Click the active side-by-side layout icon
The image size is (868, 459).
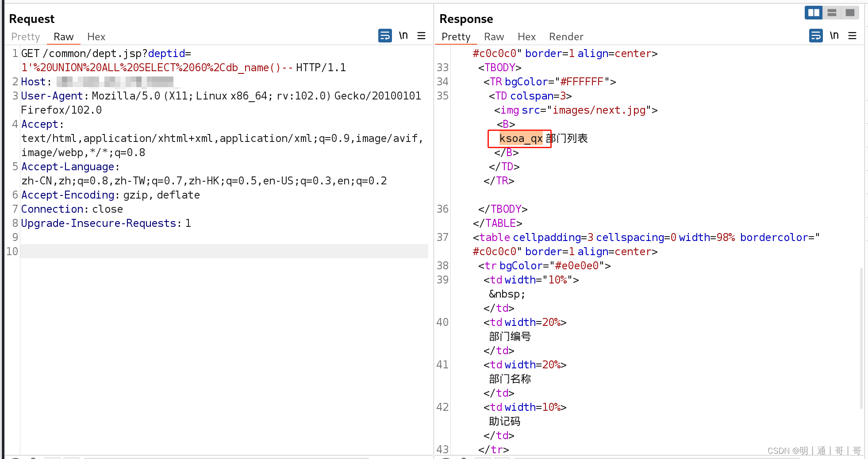[x=813, y=12]
